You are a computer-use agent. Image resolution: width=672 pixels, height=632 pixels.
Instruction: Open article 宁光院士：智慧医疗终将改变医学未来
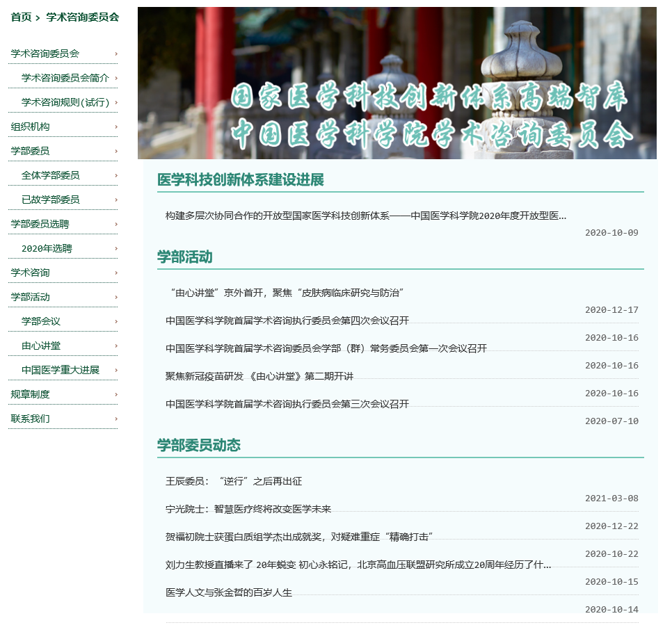248,510
